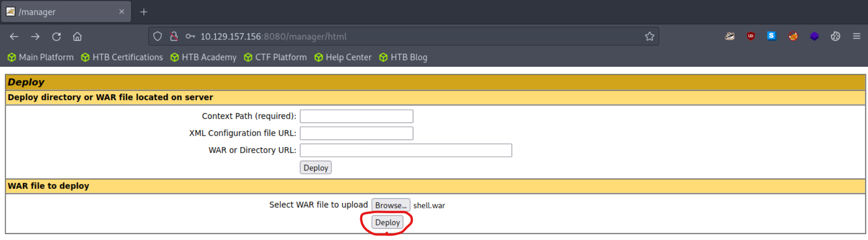Click Deploy under WAR or Directory URL
Image resolution: width=868 pixels, height=240 pixels.
[x=316, y=168]
